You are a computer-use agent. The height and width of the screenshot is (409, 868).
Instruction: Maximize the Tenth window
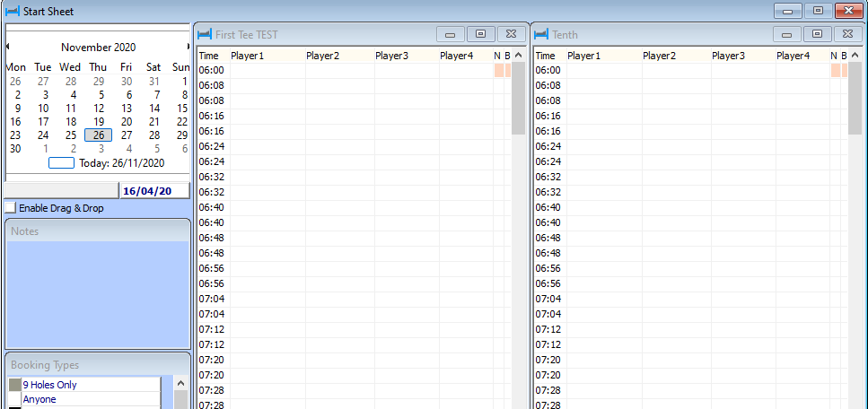point(818,34)
